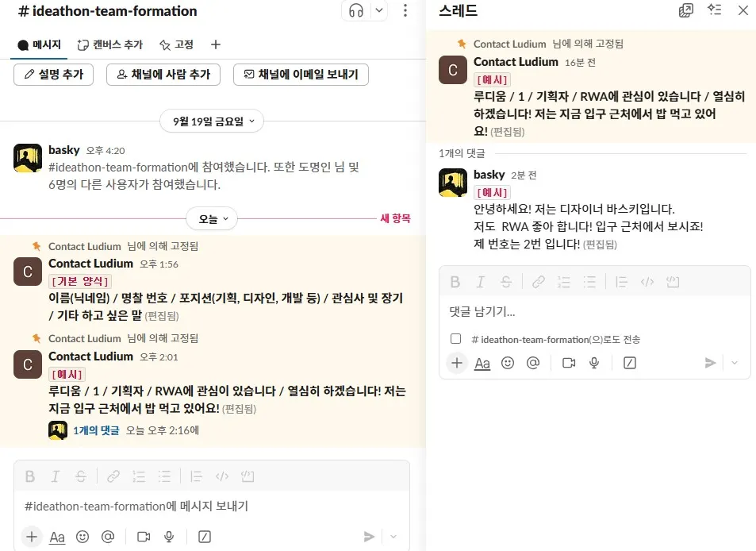Screen dimensions: 756x551
Task: Expand the 9월 19일 금요일 date dropdown
Action: tap(212, 121)
